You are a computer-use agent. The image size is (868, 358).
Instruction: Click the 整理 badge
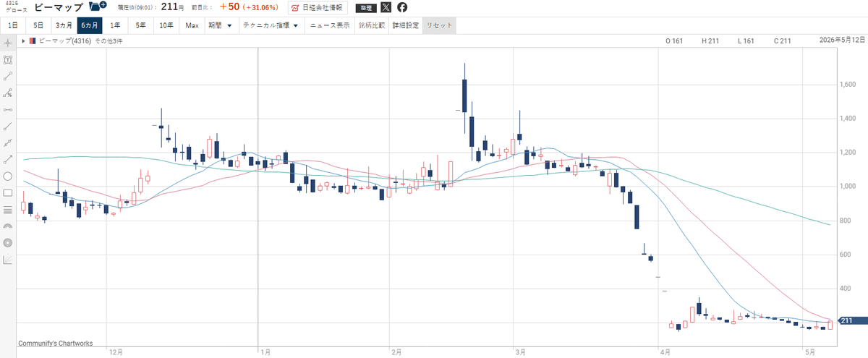click(x=365, y=8)
